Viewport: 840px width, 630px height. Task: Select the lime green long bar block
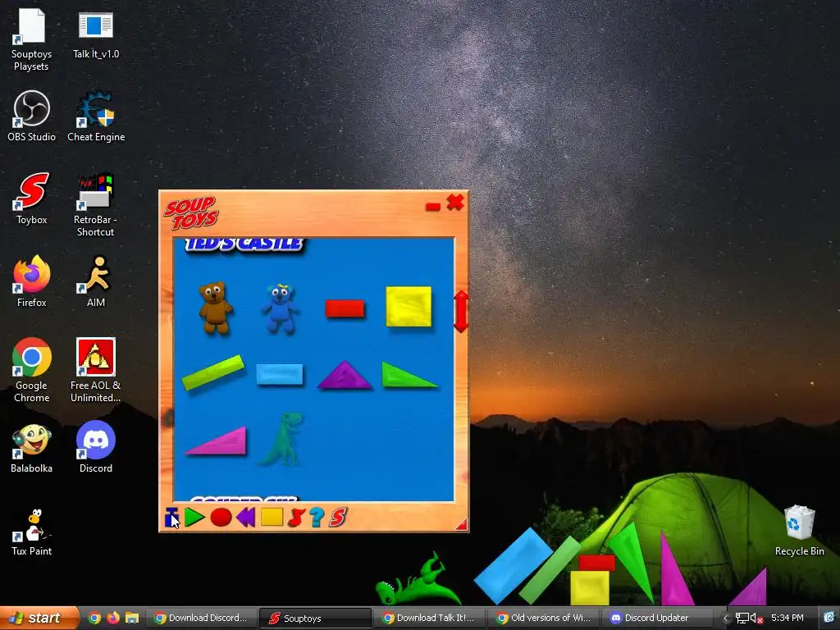[x=213, y=372]
